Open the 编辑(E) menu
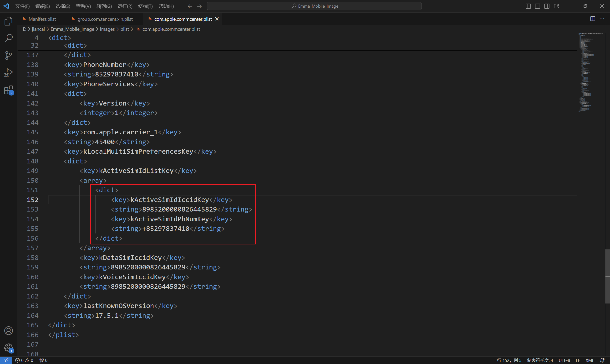The image size is (610, 364). click(x=42, y=6)
